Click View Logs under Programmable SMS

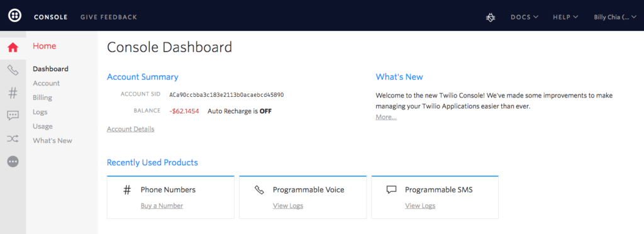420,206
